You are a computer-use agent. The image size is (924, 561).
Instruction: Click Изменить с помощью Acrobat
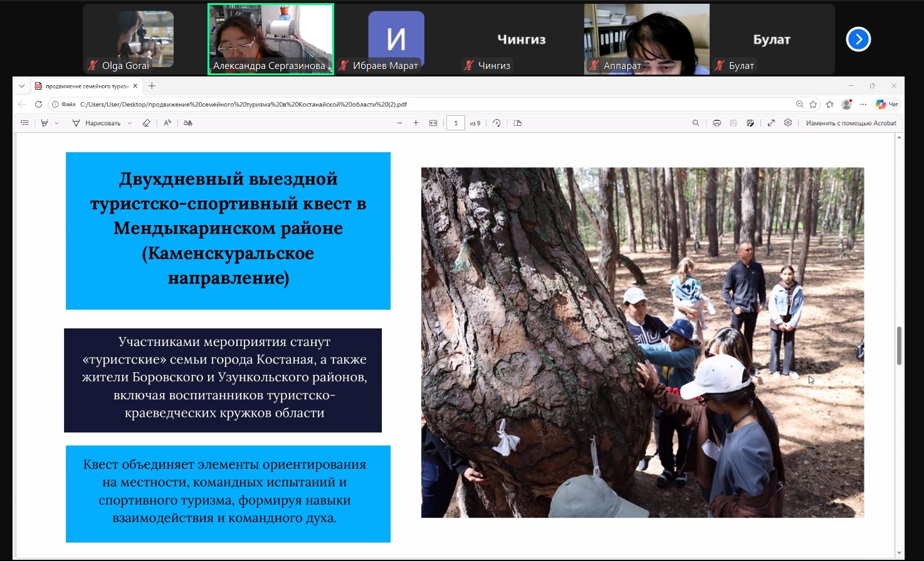pyautogui.click(x=851, y=123)
